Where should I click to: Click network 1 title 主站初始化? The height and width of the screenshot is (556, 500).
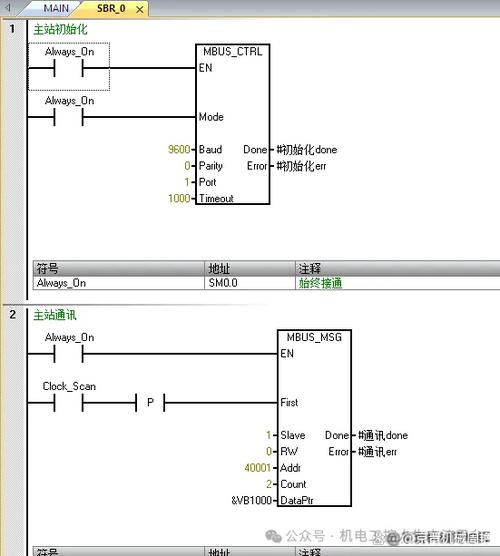(x=60, y=29)
